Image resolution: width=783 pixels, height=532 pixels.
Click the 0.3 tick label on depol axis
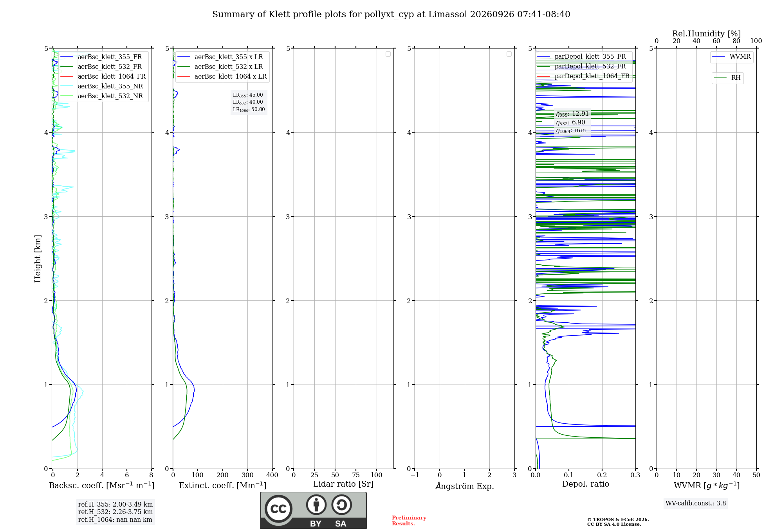(635, 475)
